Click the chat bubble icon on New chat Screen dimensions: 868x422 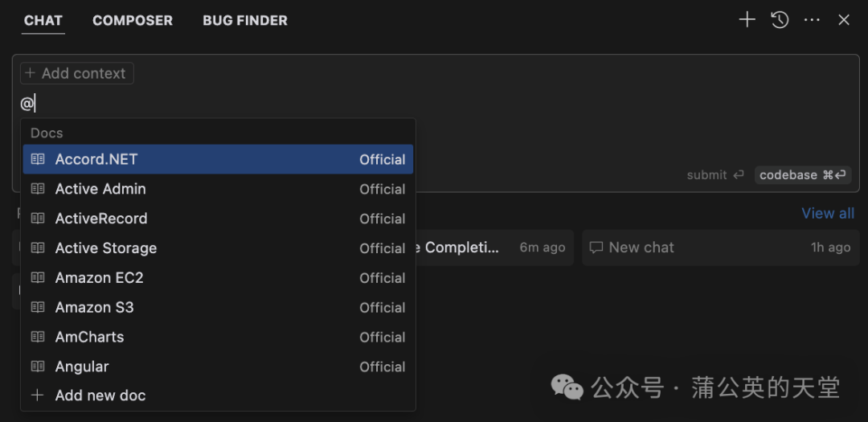coord(596,248)
